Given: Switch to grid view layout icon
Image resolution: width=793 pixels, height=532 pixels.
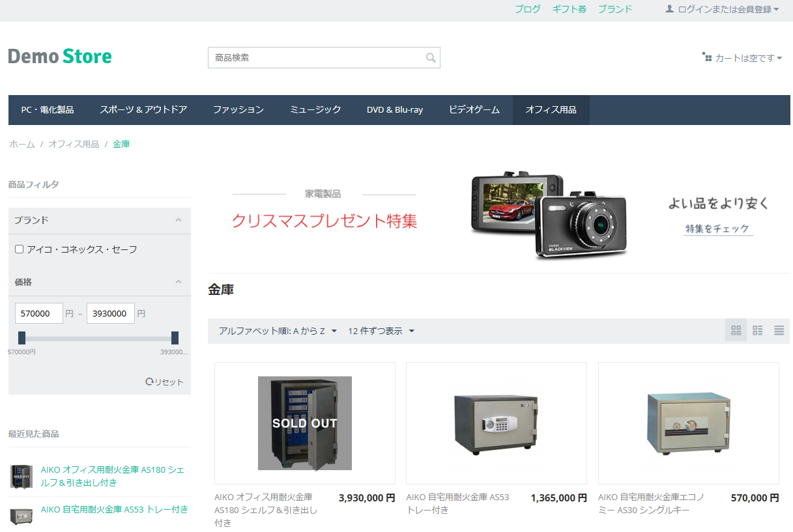Looking at the screenshot, I should pyautogui.click(x=736, y=331).
